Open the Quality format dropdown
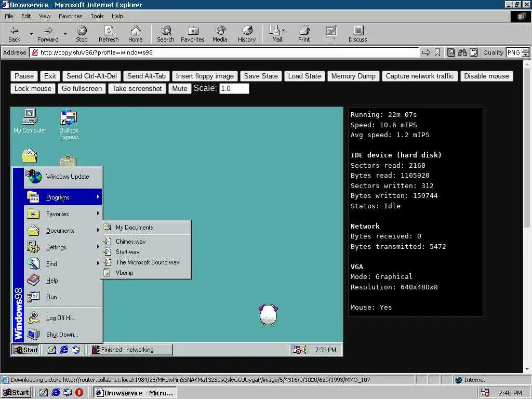The image size is (532, 399). (525, 52)
